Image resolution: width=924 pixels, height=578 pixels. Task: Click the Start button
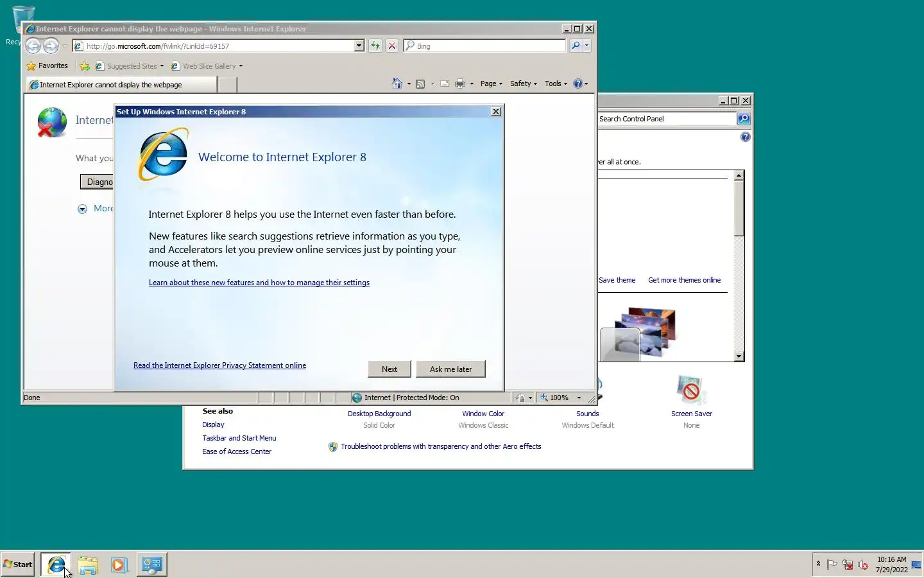[18, 565]
